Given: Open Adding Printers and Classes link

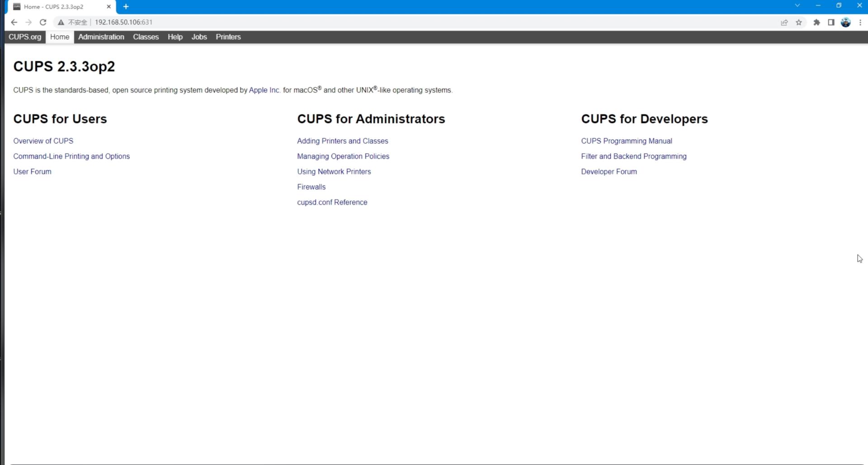Looking at the screenshot, I should point(342,141).
